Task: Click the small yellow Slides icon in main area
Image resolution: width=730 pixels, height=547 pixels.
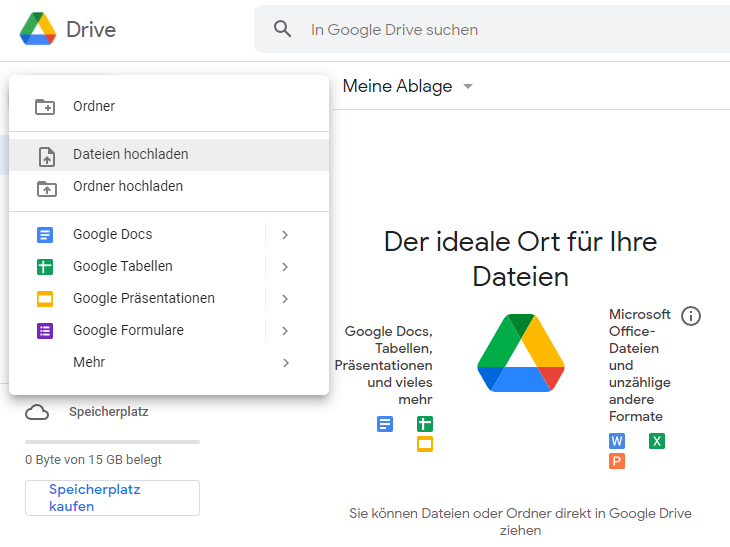Action: point(425,444)
